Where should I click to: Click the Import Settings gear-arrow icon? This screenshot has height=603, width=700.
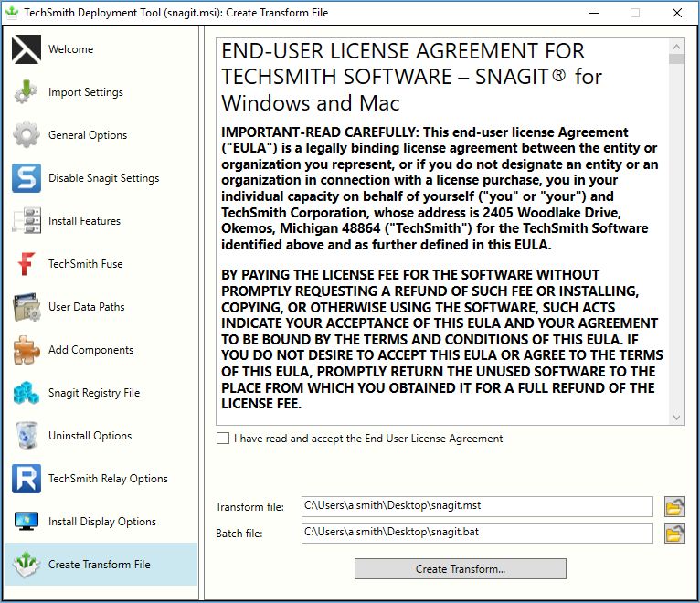(27, 92)
